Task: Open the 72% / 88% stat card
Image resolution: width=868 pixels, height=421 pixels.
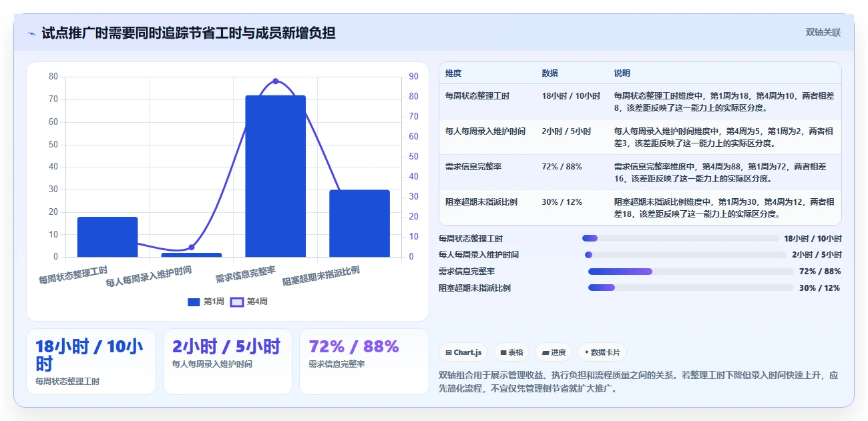Action: click(364, 362)
